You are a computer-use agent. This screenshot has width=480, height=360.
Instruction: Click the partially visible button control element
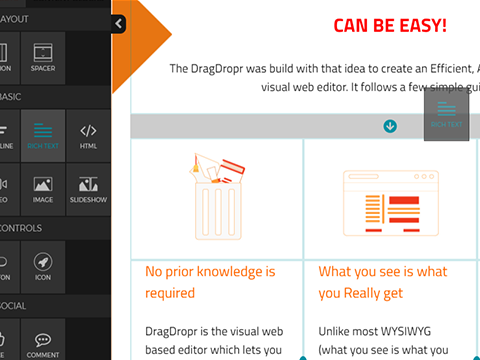(10, 267)
